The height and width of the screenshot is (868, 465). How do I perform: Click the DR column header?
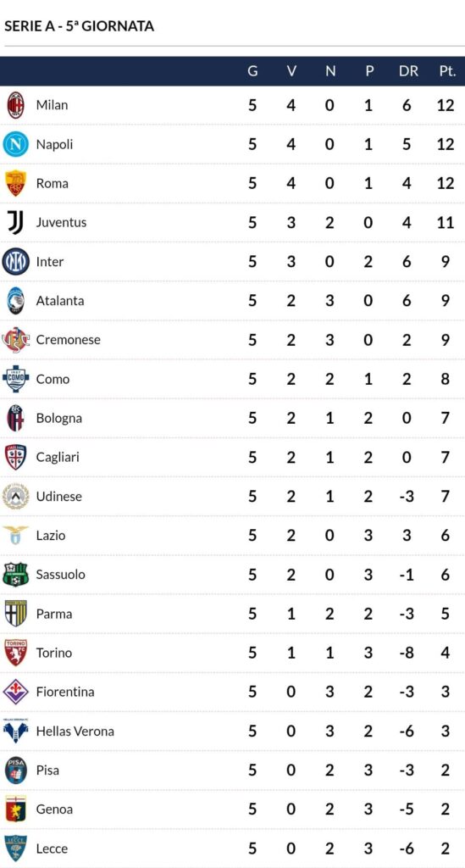(408, 71)
